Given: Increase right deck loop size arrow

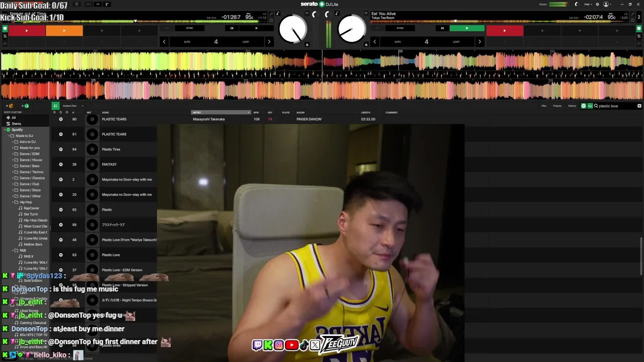Looking at the screenshot, I should pos(479,42).
